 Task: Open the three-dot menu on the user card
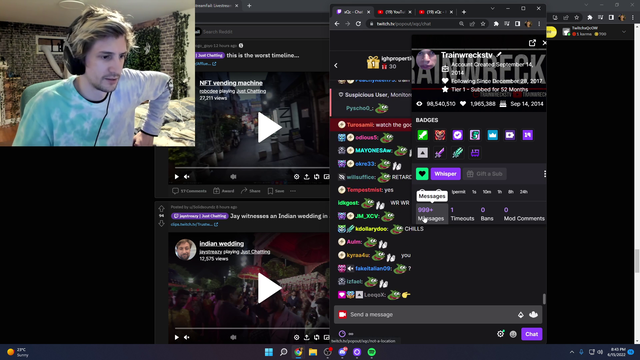coord(544,174)
